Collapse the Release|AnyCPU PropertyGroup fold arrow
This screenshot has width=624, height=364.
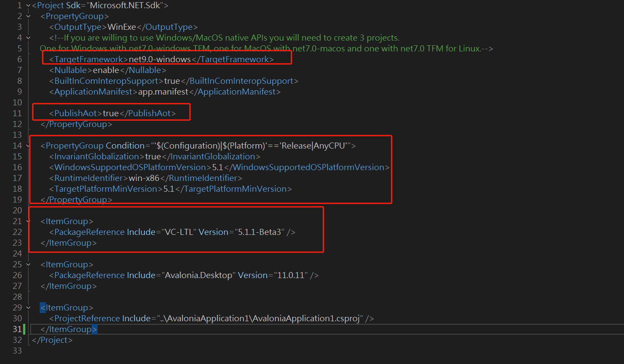click(x=29, y=146)
